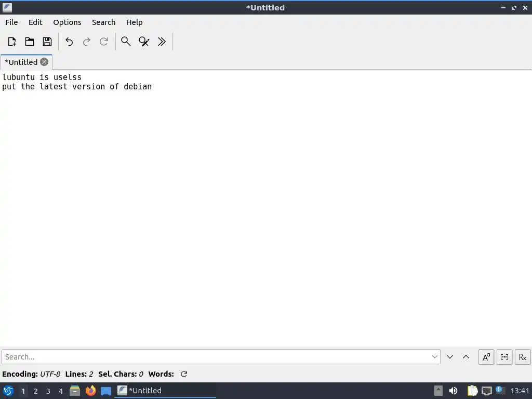Screen dimensions: 532x399
Task: Open the removable media tray icon
Action: click(438, 391)
